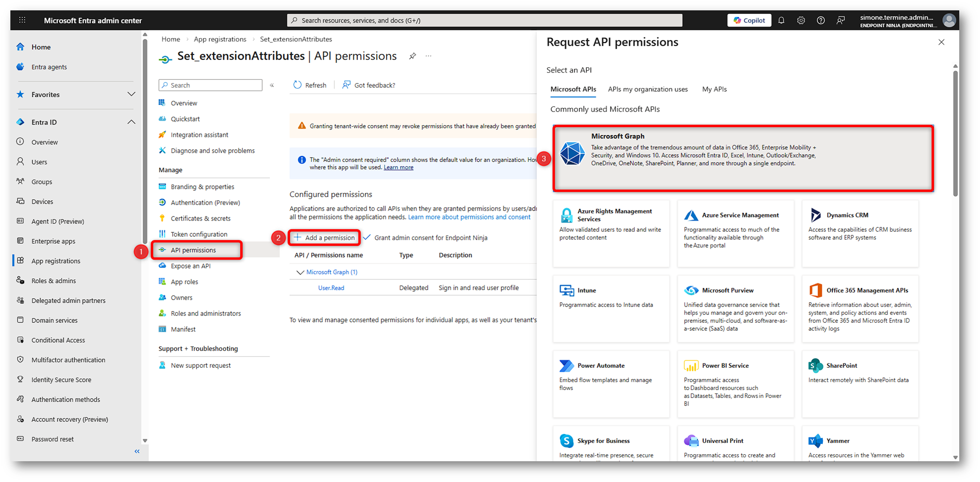
Task: Open the help question mark icon
Action: pyautogui.click(x=821, y=20)
